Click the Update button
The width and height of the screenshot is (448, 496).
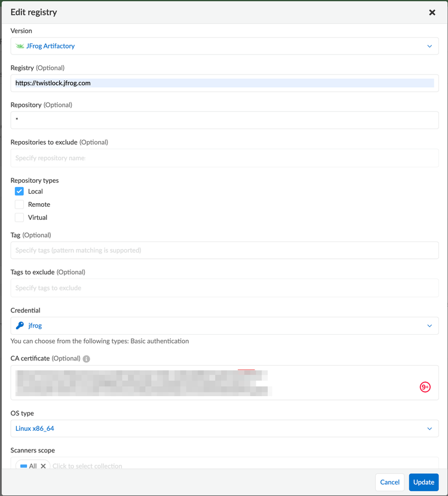click(x=424, y=482)
